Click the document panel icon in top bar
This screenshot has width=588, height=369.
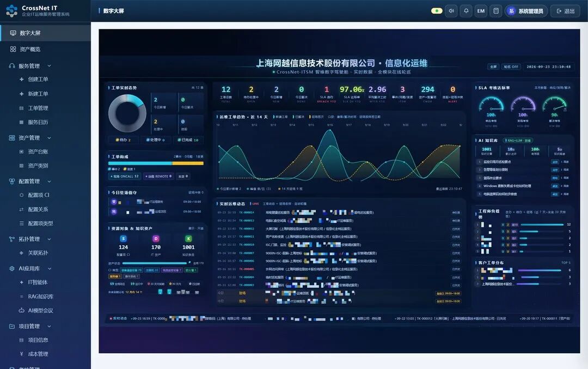click(496, 11)
